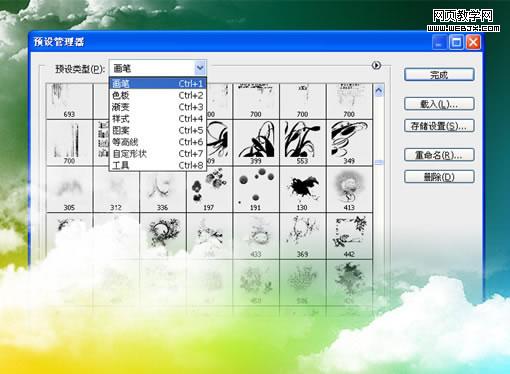Click the 完成 button

(x=439, y=75)
